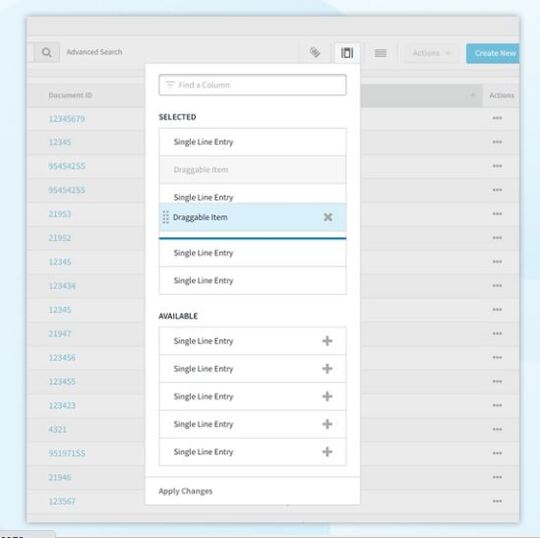Focus the Find a Column input
This screenshot has width=540, height=538.
(252, 85)
